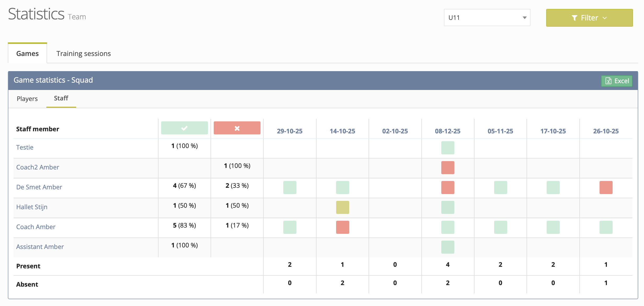Image resolution: width=644 pixels, height=306 pixels.
Task: Click the yellow status square for Hallet Stijn
Action: (342, 207)
